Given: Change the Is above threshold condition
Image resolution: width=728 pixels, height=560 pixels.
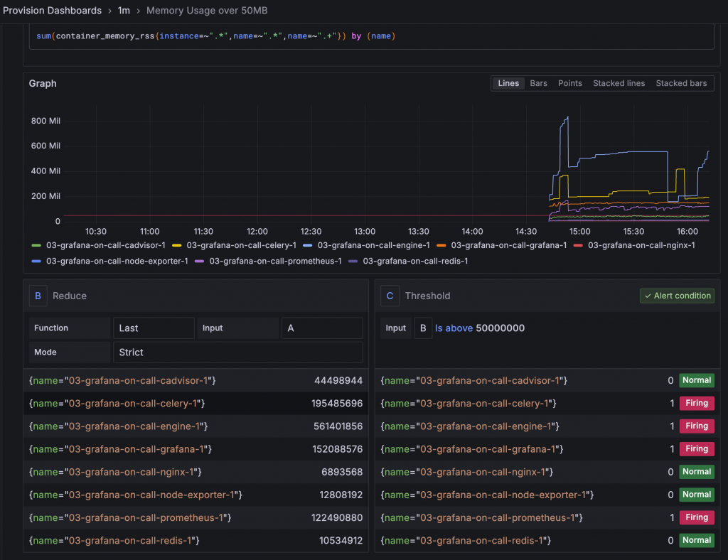Looking at the screenshot, I should coord(454,328).
